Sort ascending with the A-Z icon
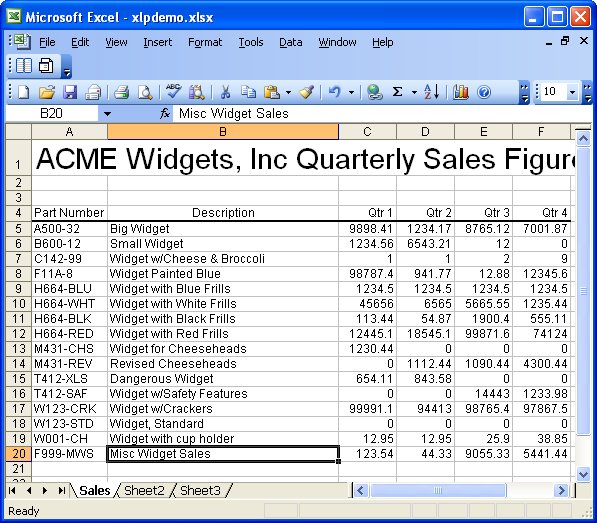 click(x=431, y=92)
